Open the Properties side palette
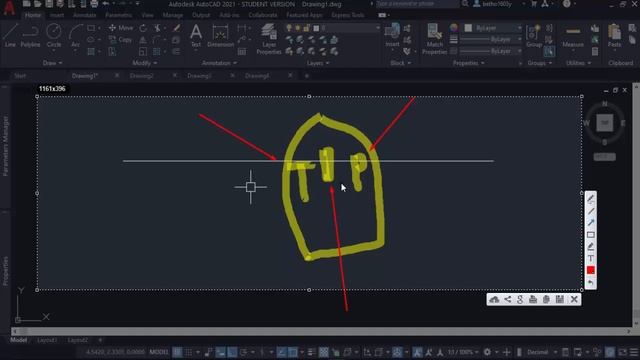 tap(5, 271)
